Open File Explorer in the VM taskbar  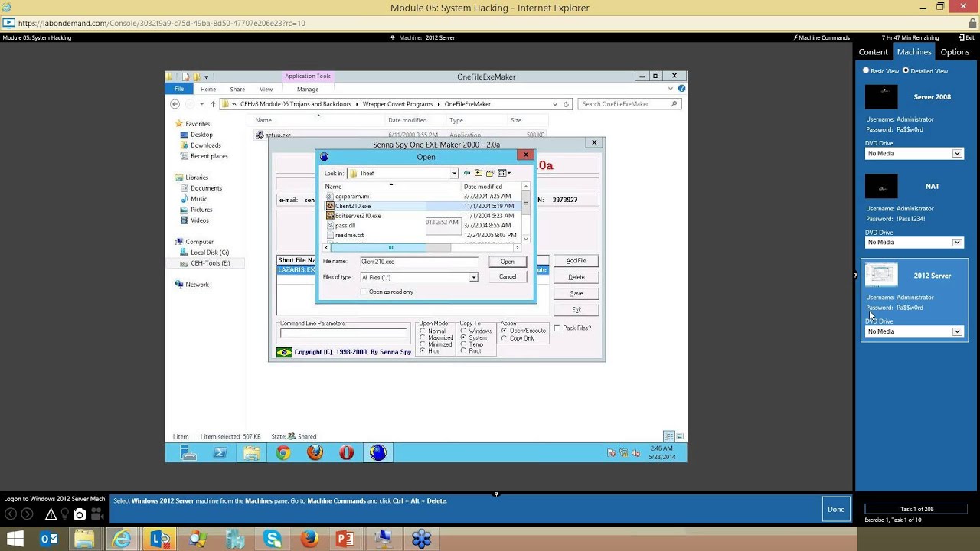coord(252,453)
